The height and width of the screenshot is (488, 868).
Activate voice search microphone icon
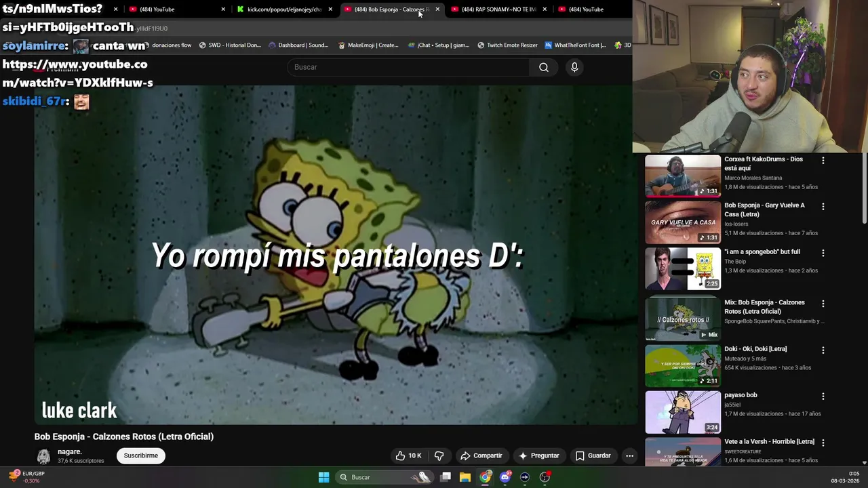tap(574, 67)
